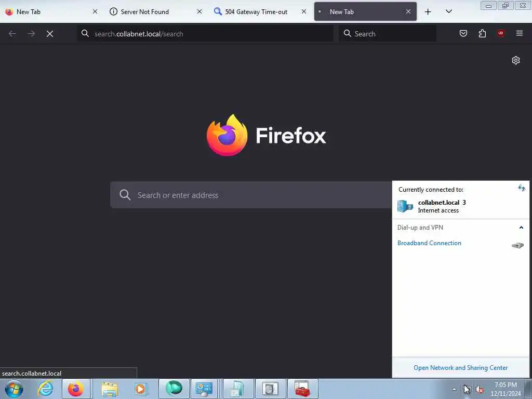This screenshot has height=399, width=532.
Task: Open the Extensions puzzle-piece menu
Action: [x=482, y=33]
